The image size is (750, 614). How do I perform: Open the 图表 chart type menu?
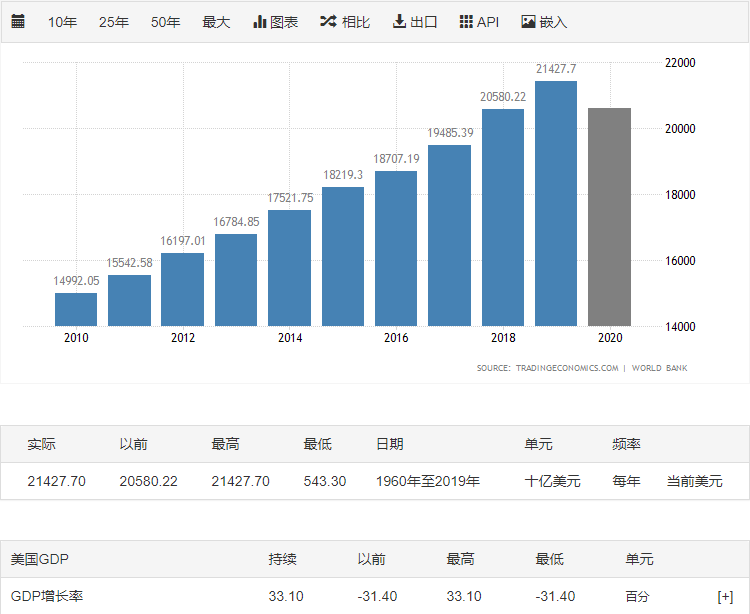(276, 22)
